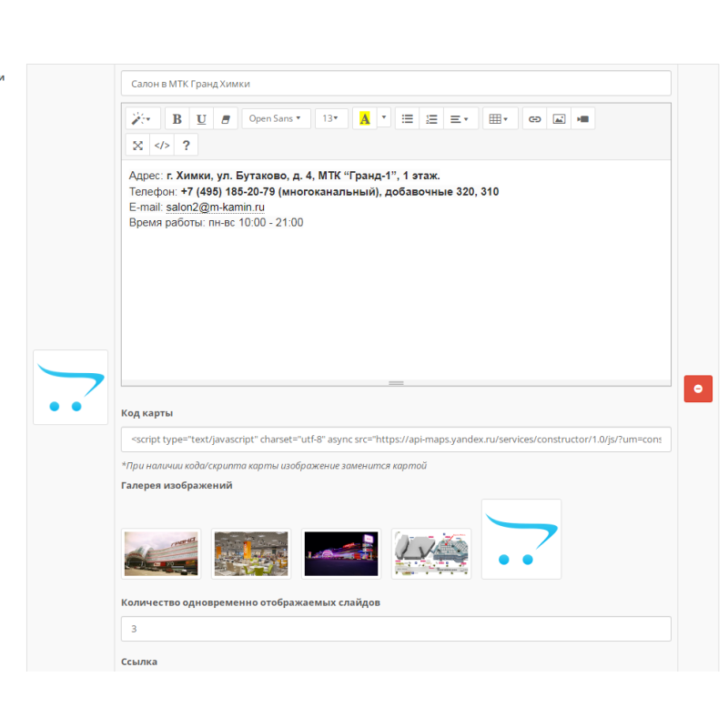Switch editor to fullscreen mode
Viewport: 728px width, 728px height.
point(137,146)
